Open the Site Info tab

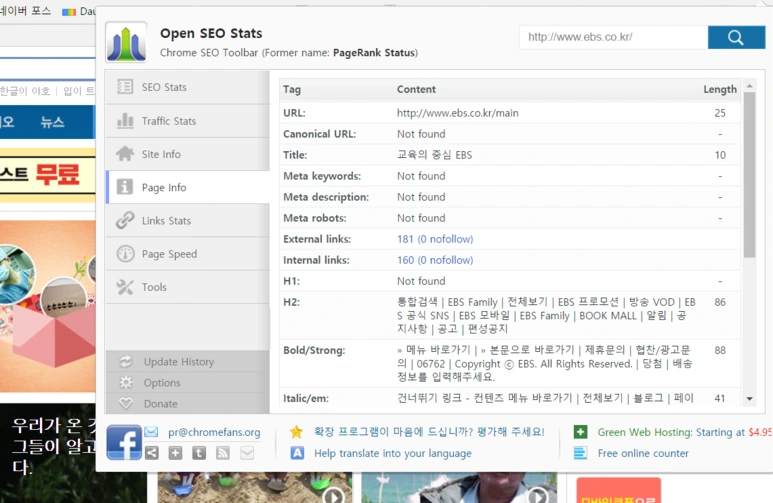[x=188, y=154]
